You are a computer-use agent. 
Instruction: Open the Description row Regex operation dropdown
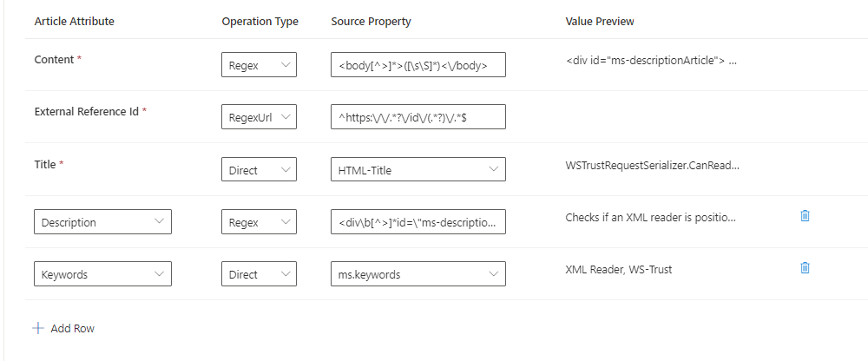pos(259,222)
